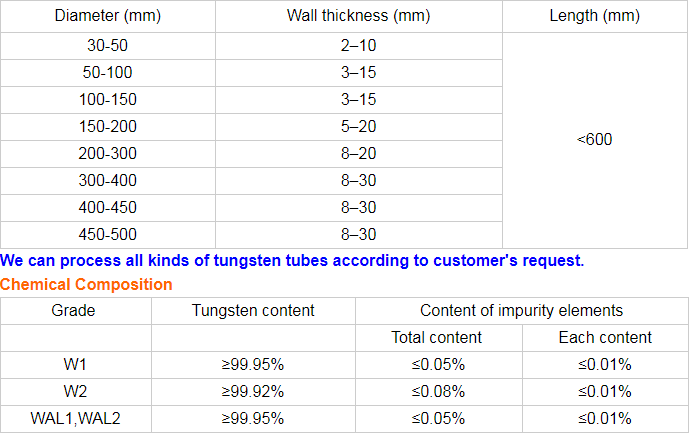Viewport: 690px width, 434px height.
Task: Click the ≥99.92% tungsten content value
Action: [253, 391]
